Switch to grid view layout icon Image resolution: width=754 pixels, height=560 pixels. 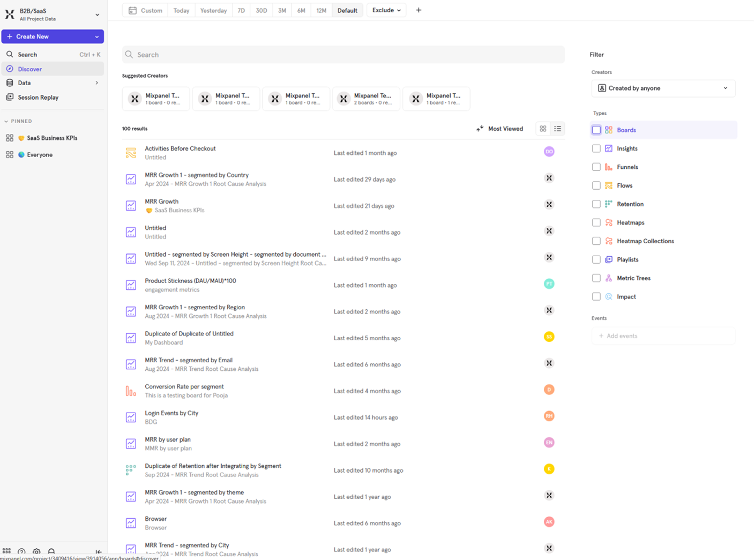point(543,129)
